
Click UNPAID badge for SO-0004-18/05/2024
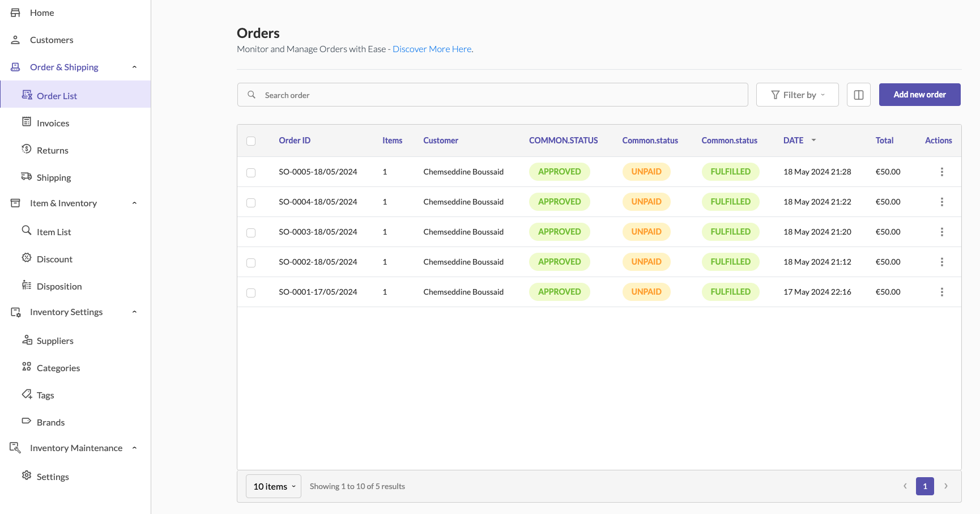pyautogui.click(x=646, y=202)
